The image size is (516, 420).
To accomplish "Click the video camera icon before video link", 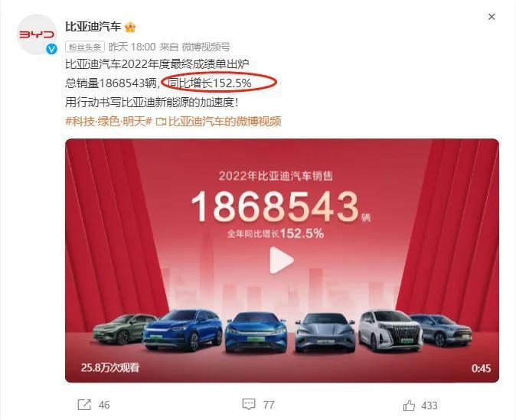I will tap(161, 122).
